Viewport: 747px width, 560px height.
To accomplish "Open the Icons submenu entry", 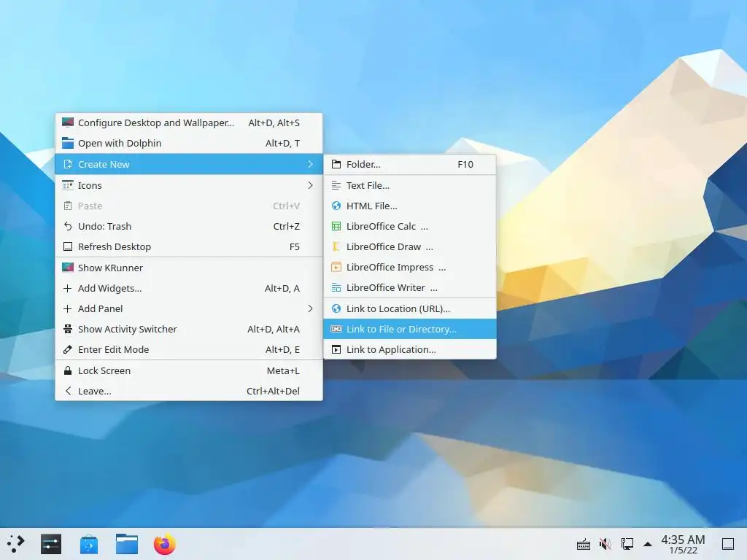I will click(189, 185).
